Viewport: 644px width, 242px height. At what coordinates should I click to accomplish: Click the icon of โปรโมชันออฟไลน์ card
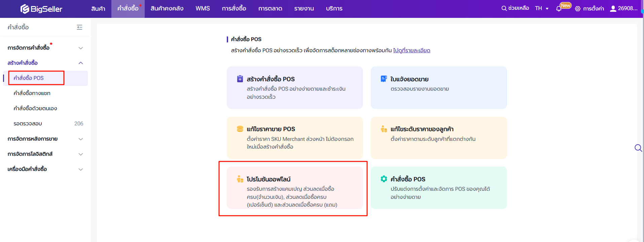pos(240,179)
